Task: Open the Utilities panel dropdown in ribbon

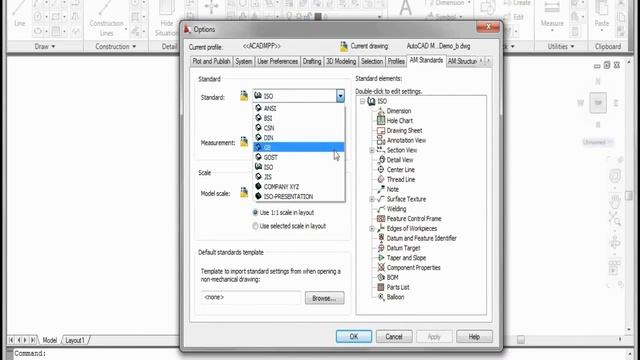Action: pyautogui.click(x=561, y=47)
